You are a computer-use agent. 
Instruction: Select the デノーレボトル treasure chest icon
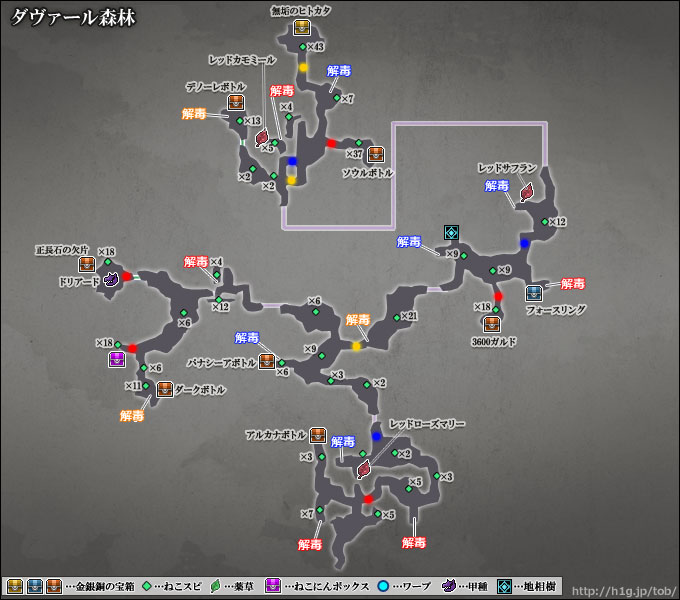236,102
